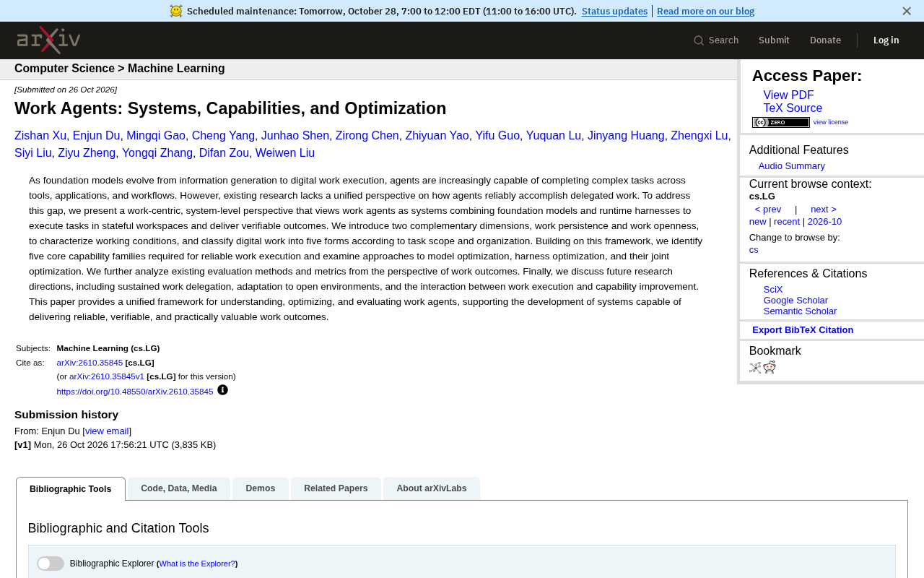
Task: Click author Difan Zou
Action: pos(224,153)
